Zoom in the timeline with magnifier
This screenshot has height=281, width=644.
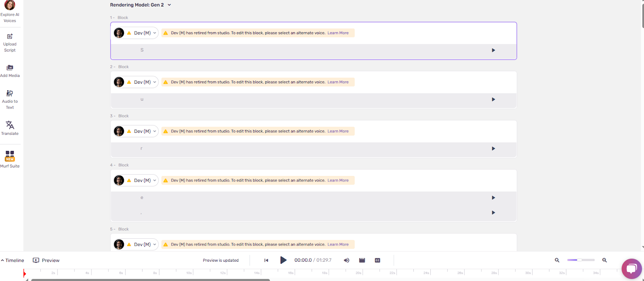pyautogui.click(x=605, y=260)
